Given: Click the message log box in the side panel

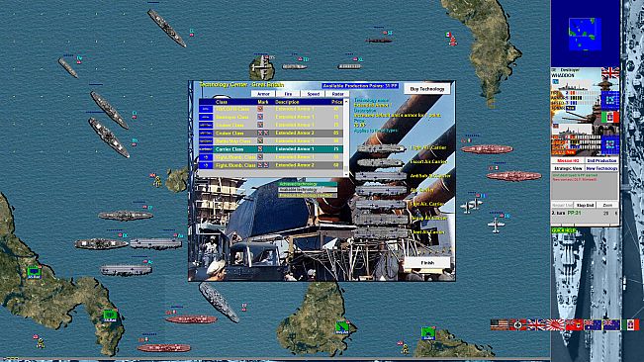Looking at the screenshot, I should coord(585,186).
